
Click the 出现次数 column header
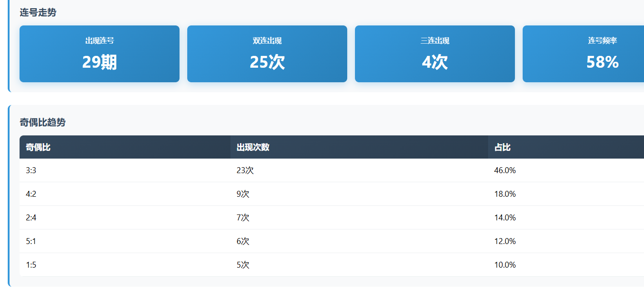tap(253, 147)
